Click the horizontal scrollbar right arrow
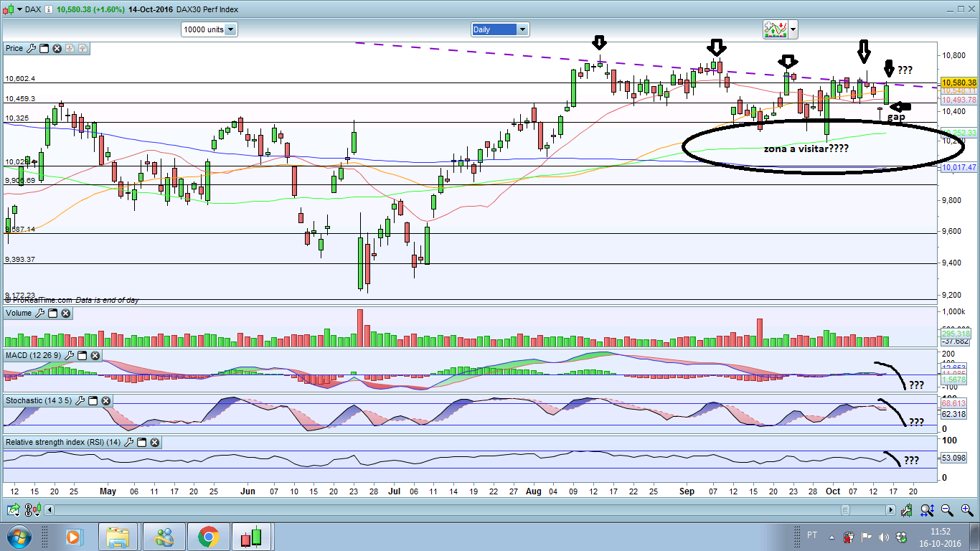 point(891,510)
